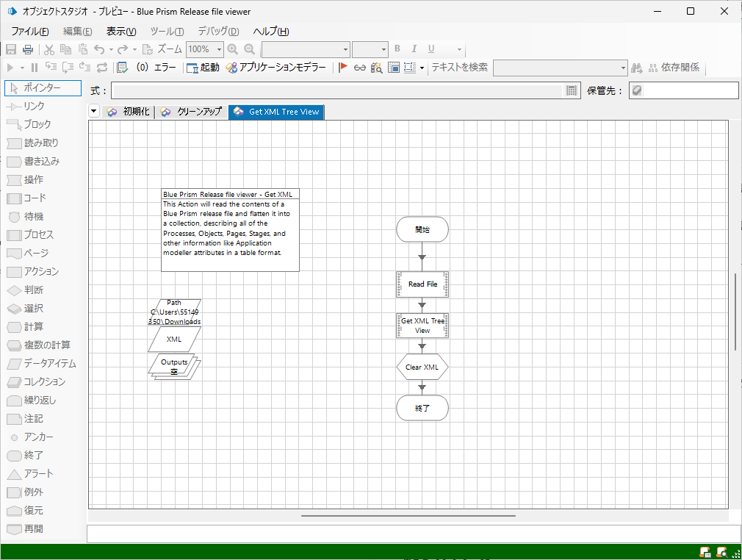Click the store-in eraser icon
Viewport: 742px width, 560px height.
[x=637, y=90]
